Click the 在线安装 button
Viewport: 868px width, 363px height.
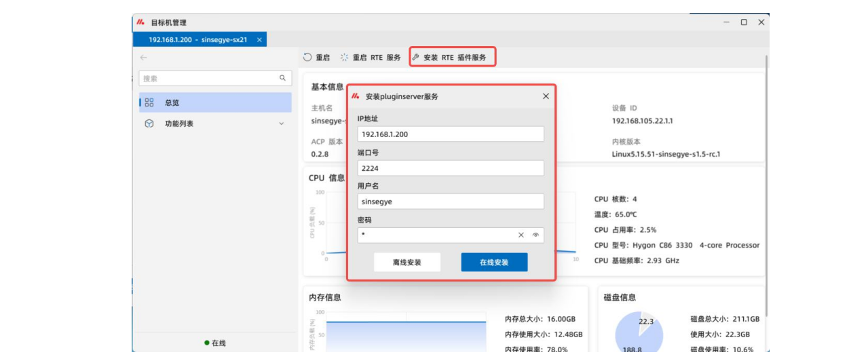(x=494, y=262)
